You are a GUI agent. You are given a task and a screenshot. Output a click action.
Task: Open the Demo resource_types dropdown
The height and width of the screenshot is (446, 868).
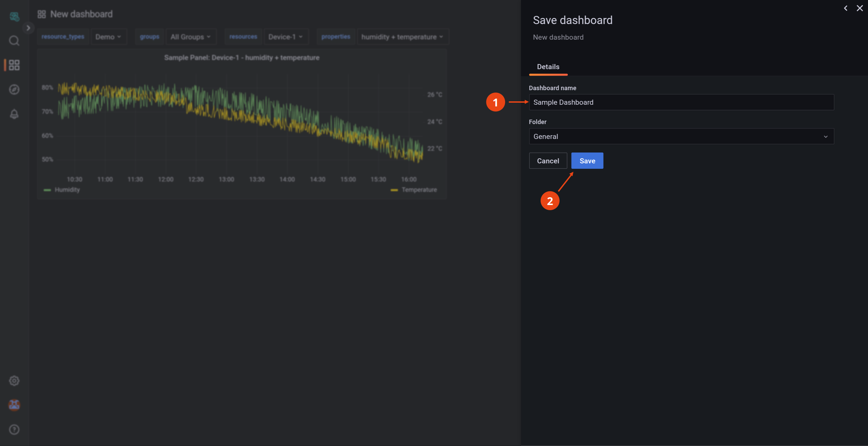(109, 36)
